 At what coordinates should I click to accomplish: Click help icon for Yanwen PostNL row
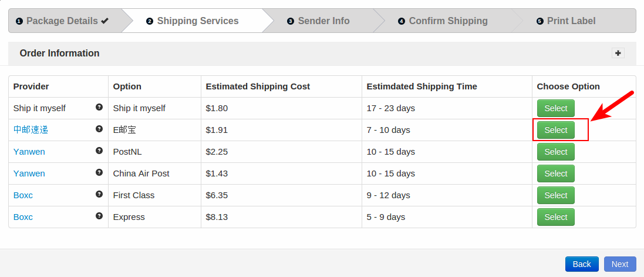point(99,151)
